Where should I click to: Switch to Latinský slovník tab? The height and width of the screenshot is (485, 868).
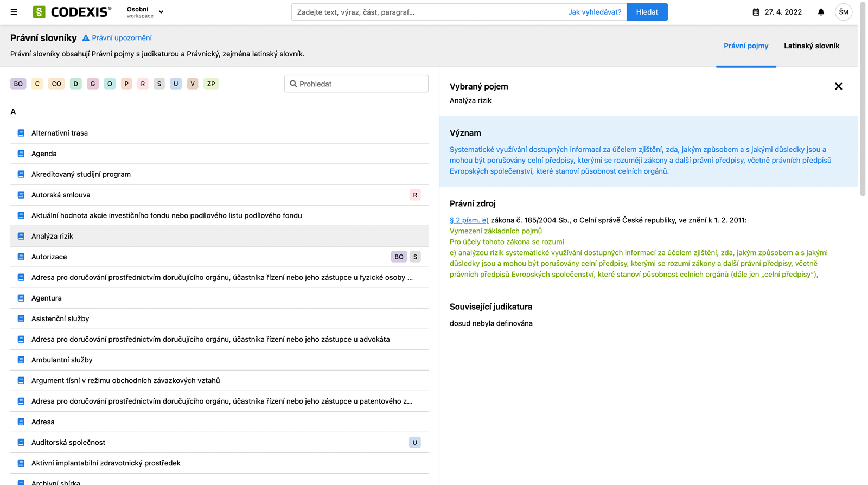pyautogui.click(x=811, y=46)
